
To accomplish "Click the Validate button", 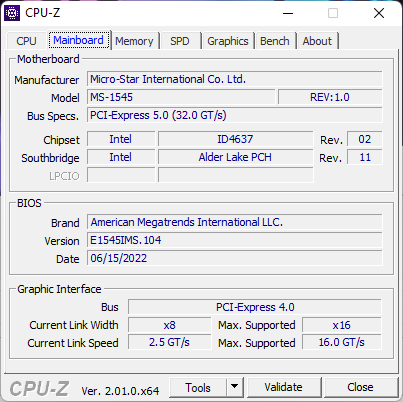I will coord(283,387).
